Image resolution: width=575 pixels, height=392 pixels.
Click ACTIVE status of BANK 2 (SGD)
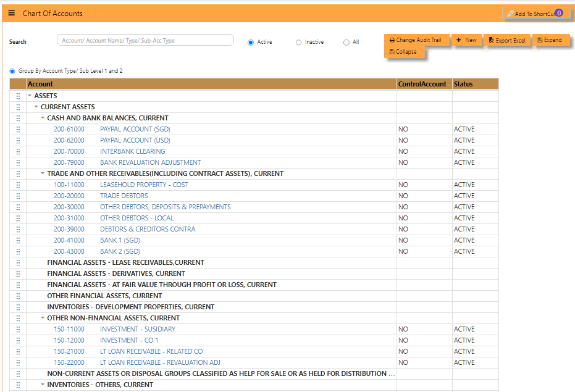coord(464,251)
